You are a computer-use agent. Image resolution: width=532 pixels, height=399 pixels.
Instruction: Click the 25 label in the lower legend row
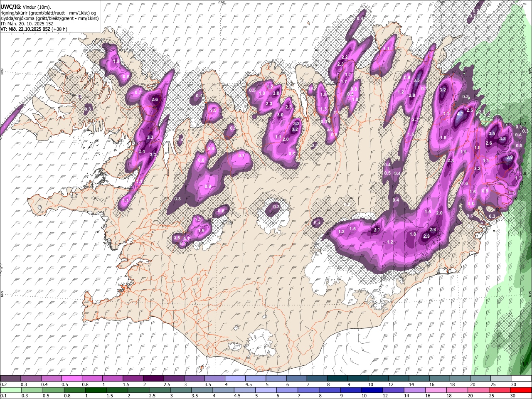coord(493,396)
